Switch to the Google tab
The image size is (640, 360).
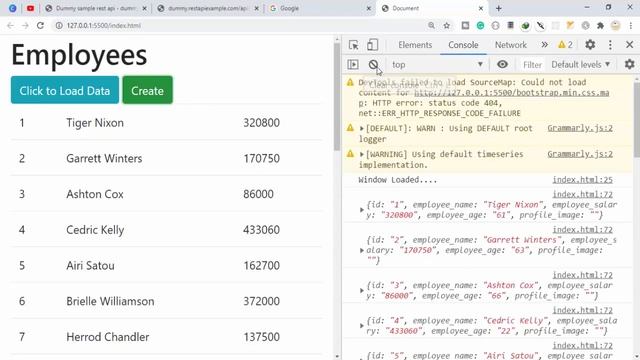point(320,8)
